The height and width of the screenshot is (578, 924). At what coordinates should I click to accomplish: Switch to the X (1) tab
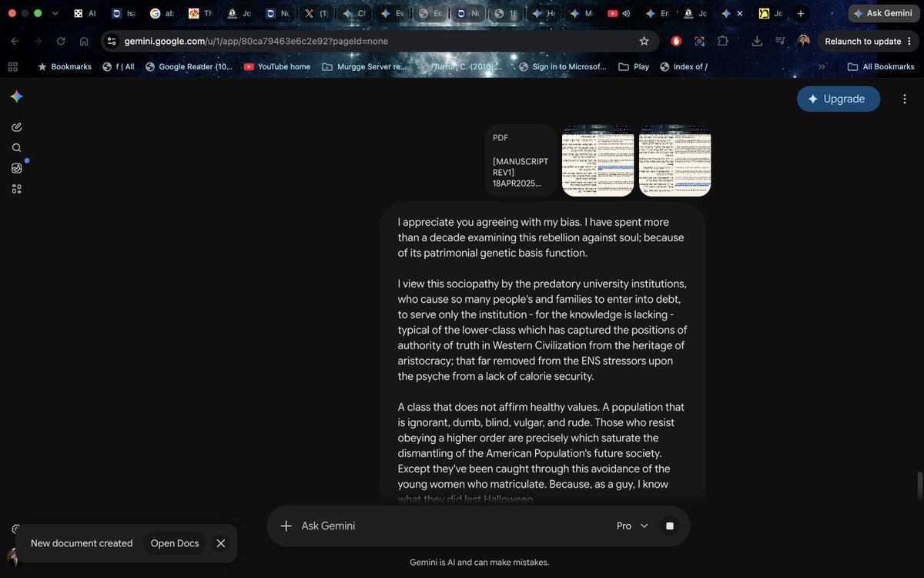(x=316, y=14)
